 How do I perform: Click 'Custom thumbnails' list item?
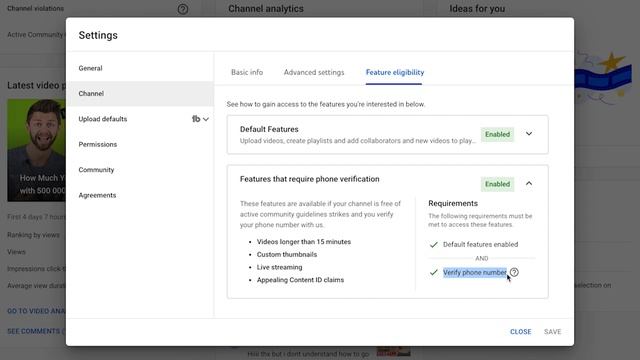287,254
